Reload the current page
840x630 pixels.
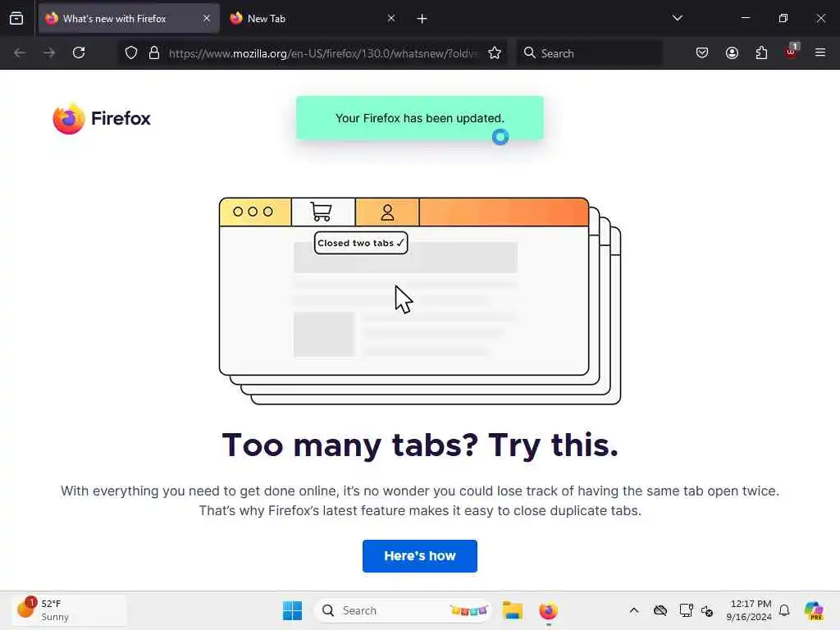tap(79, 52)
